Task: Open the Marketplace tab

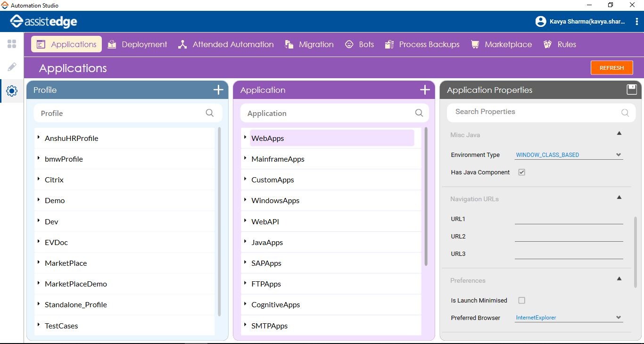Action: click(x=501, y=44)
